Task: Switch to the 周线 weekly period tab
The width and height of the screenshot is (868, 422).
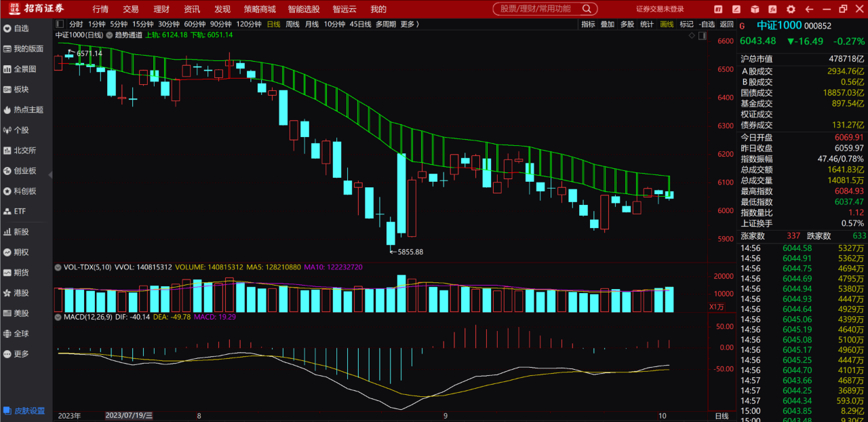Action: (x=292, y=24)
